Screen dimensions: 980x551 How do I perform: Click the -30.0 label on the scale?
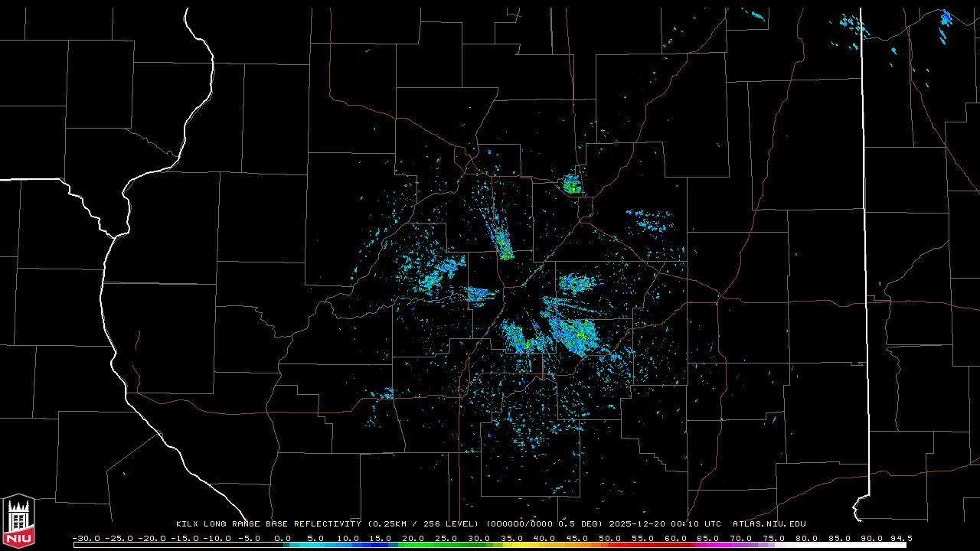(86, 538)
